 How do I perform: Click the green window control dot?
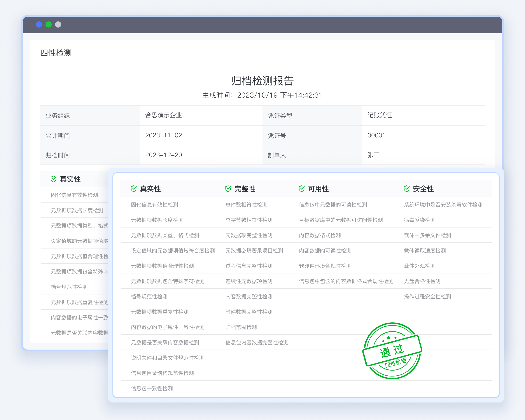(49, 24)
